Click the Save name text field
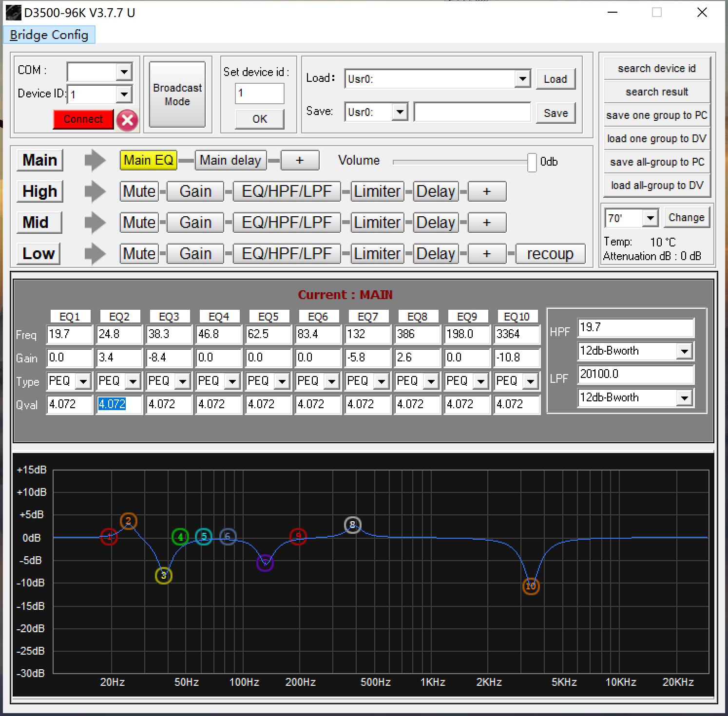The image size is (728, 716). (x=472, y=112)
